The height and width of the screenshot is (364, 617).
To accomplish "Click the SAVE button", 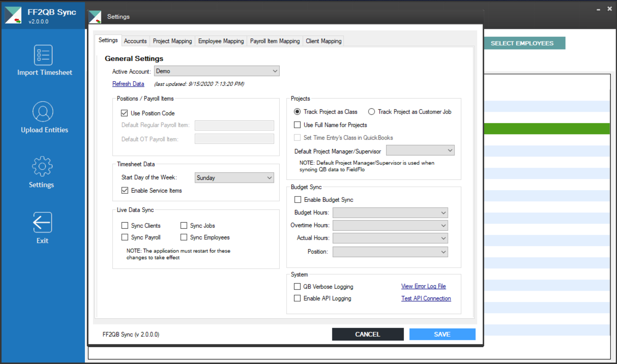I will point(442,334).
